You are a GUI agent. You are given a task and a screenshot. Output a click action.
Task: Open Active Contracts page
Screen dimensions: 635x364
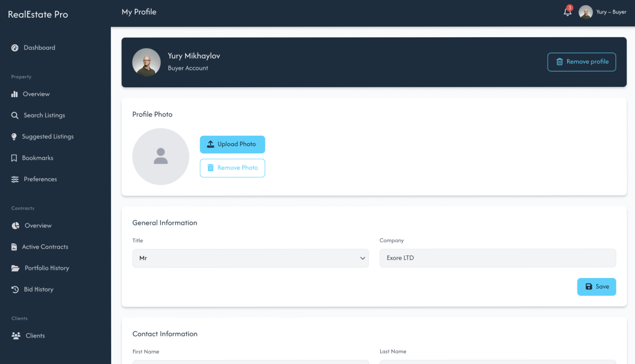(x=45, y=247)
